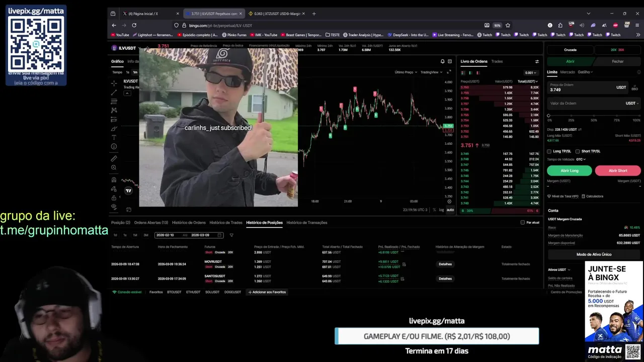Switch to the Fechar tab

point(618,61)
